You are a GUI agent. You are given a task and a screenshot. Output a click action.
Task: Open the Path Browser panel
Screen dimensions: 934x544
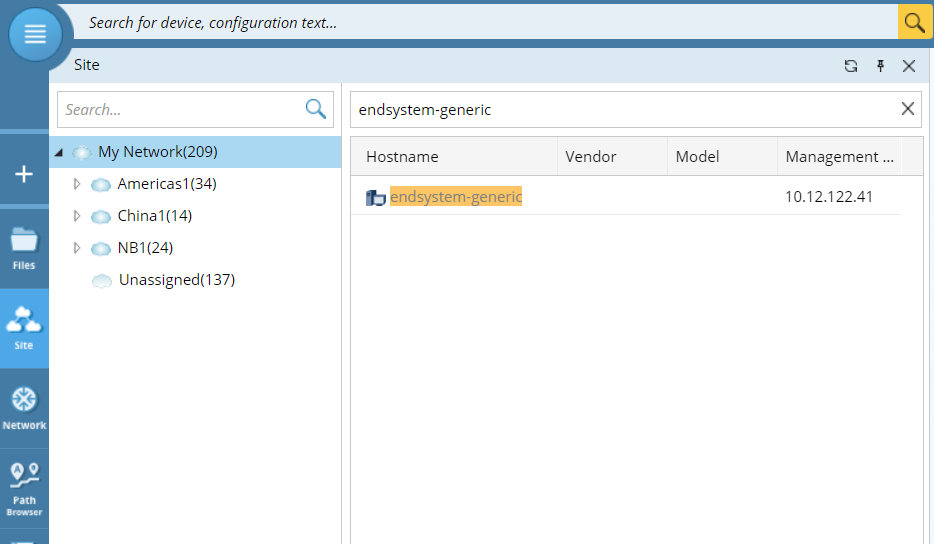pyautogui.click(x=24, y=486)
